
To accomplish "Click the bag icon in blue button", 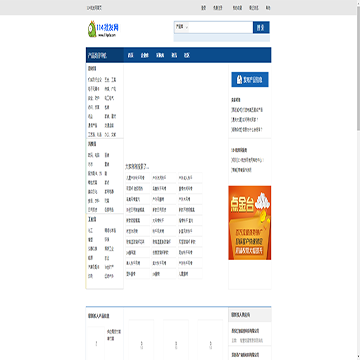I will point(239,80).
